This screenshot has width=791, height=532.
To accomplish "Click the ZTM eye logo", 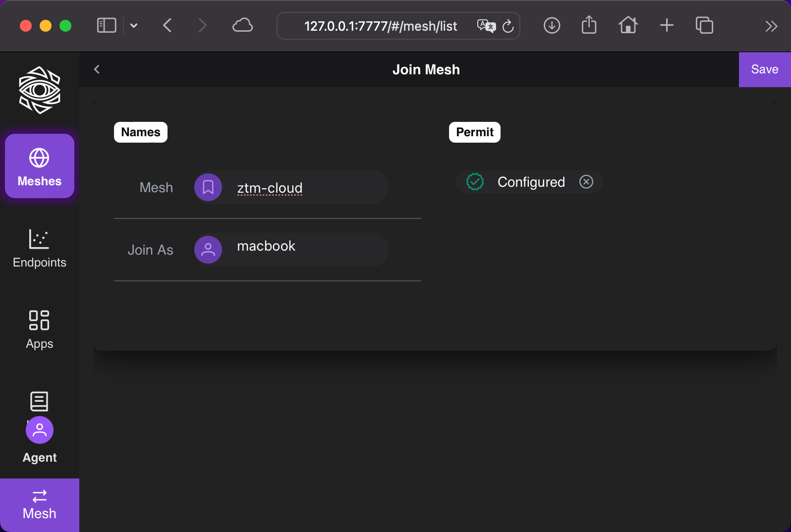I will point(40,90).
